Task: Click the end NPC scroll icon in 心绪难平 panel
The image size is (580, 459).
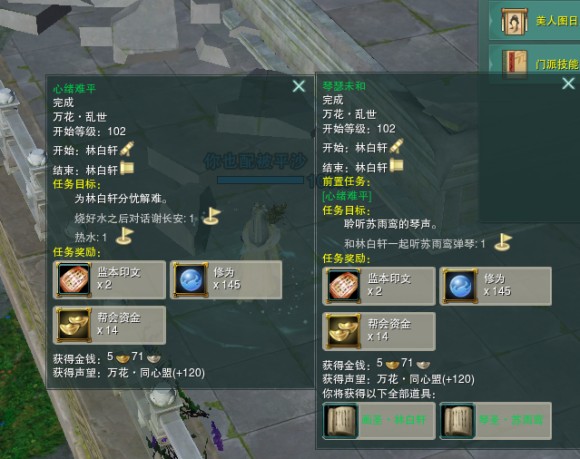Action: (127, 168)
